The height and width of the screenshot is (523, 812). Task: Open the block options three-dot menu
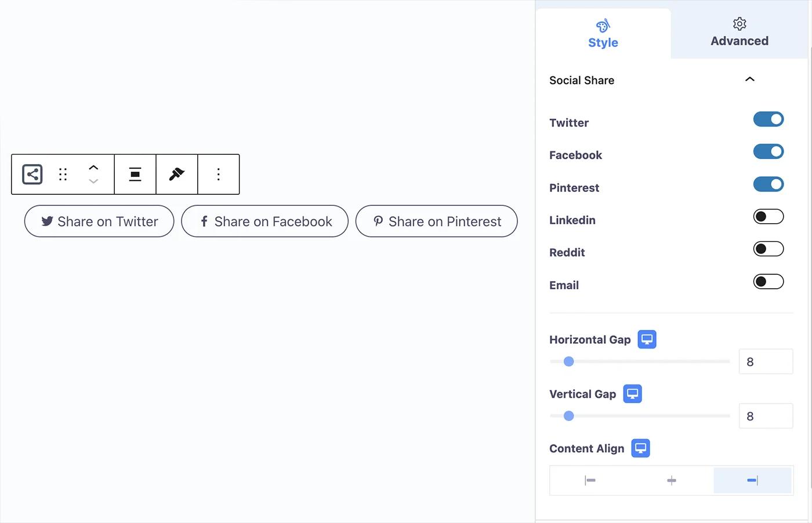point(218,174)
